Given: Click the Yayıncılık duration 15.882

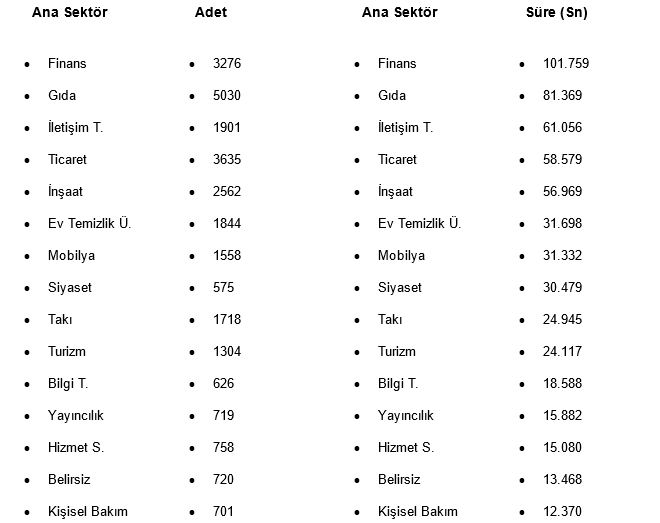Looking at the screenshot, I should pyautogui.click(x=563, y=416).
